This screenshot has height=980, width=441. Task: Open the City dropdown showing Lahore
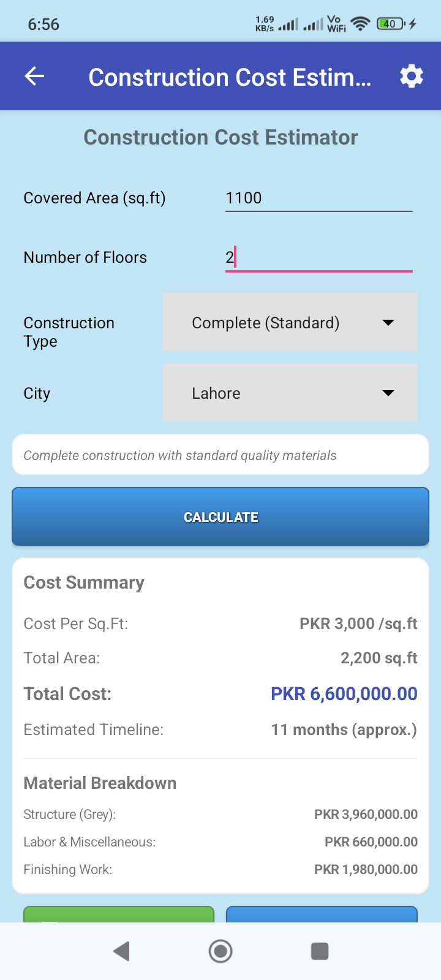point(290,393)
